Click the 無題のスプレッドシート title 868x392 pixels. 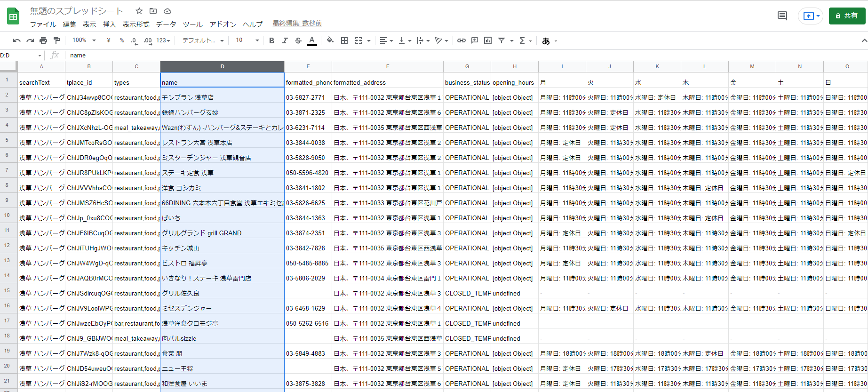coord(77,11)
